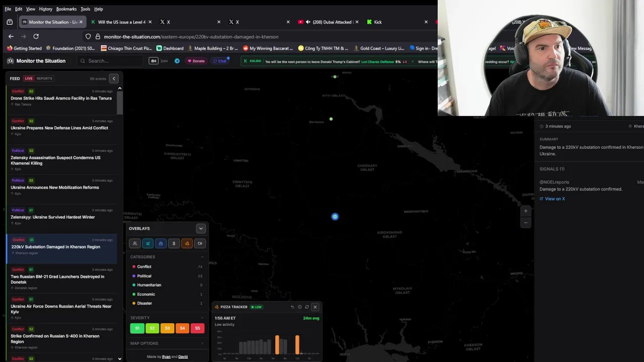Viewport: 644px width, 362px height.
Task: Open the Telegram icon in the header
Action: (177, 61)
